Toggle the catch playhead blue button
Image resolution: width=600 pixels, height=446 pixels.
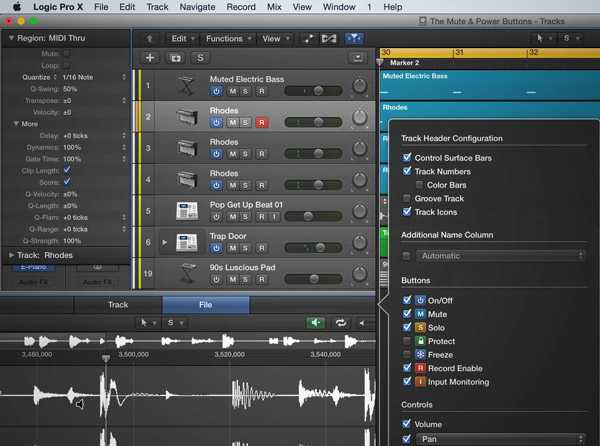(354, 38)
